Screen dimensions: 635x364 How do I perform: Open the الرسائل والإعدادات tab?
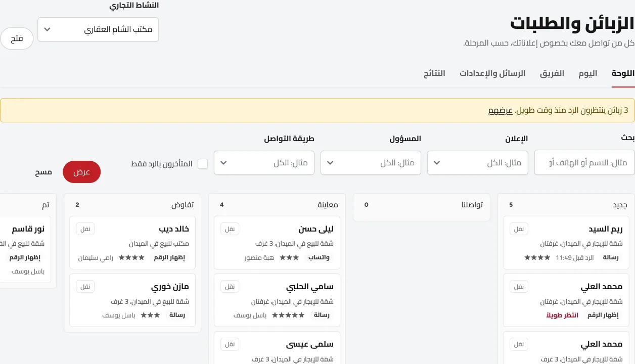(x=492, y=73)
